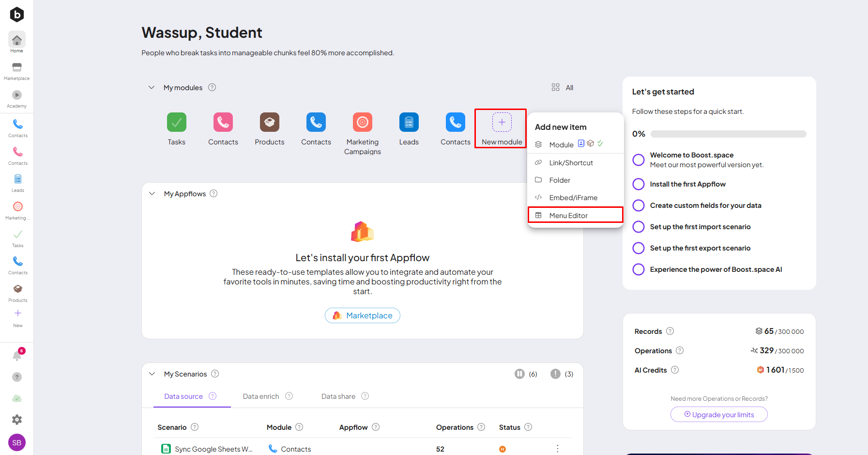Collapse the My modules section
868x455 pixels.
152,88
